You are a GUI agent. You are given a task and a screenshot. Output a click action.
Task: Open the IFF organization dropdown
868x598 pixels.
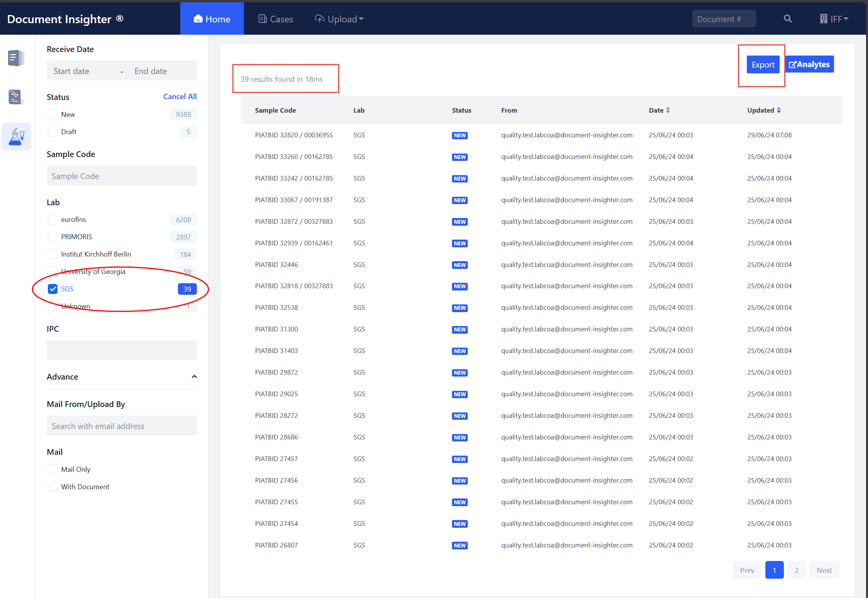tap(834, 19)
